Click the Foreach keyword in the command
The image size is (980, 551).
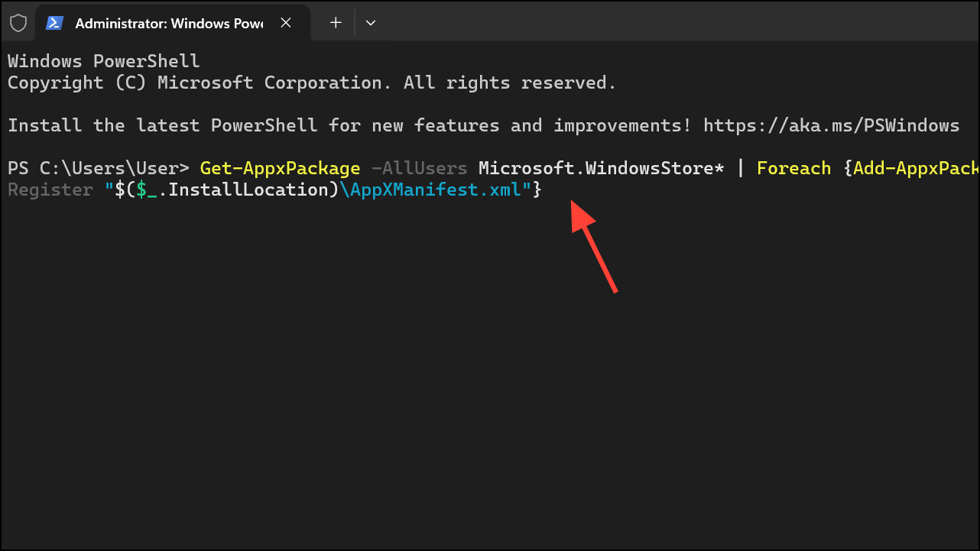coord(793,167)
